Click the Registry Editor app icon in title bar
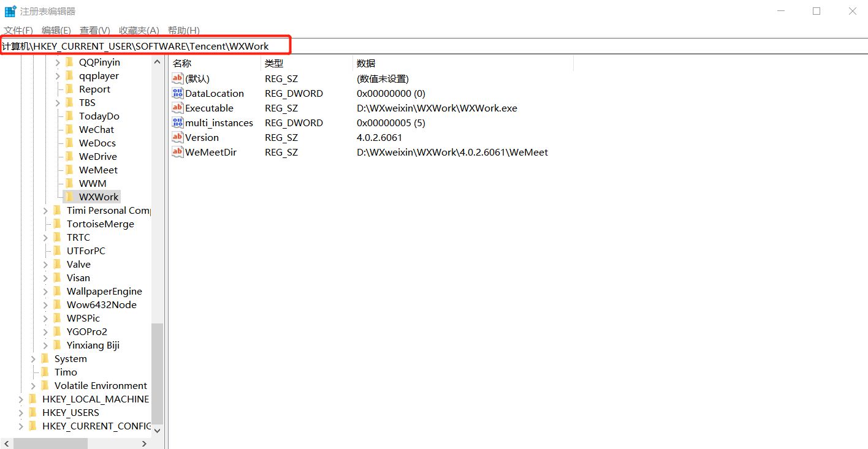This screenshot has width=868, height=449. pyautogui.click(x=10, y=11)
